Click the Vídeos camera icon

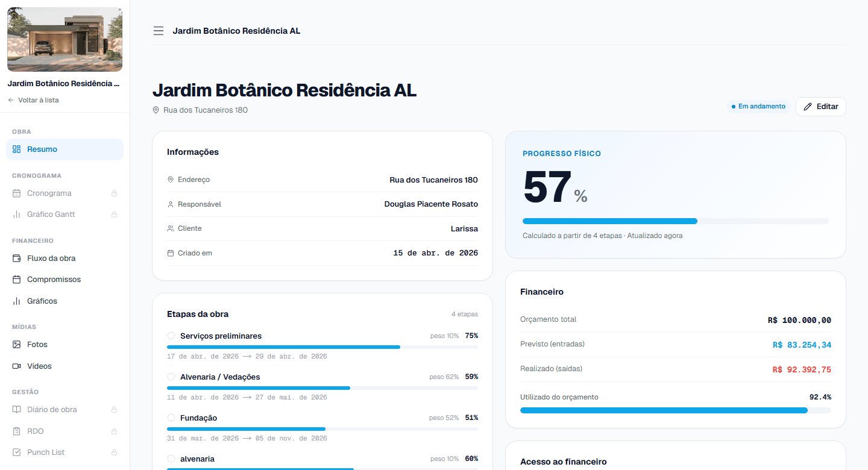coord(17,366)
